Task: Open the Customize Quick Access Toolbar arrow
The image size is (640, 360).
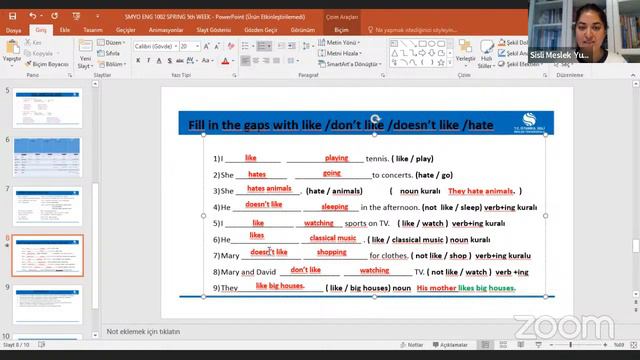Action: tap(98, 16)
